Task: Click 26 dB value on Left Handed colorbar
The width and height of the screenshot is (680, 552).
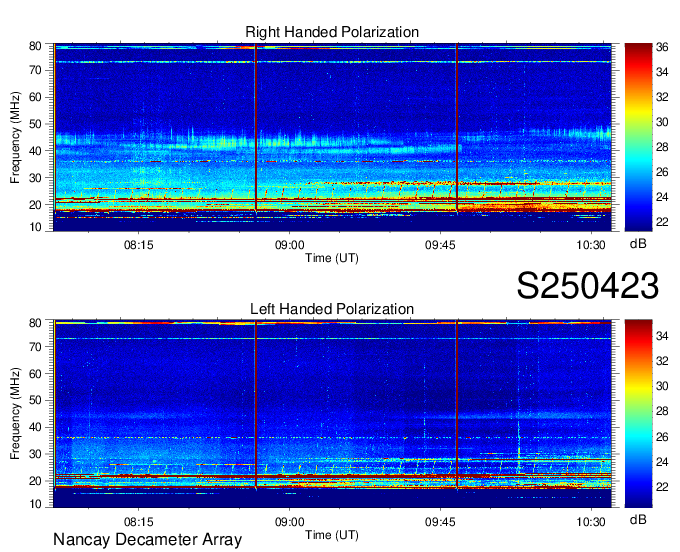Action: pos(662,437)
